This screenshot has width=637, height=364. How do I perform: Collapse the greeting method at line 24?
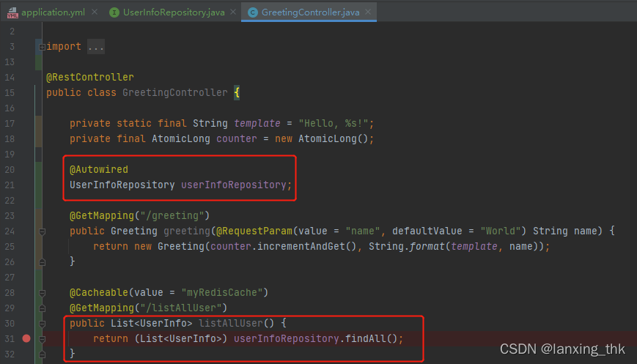[x=42, y=231]
